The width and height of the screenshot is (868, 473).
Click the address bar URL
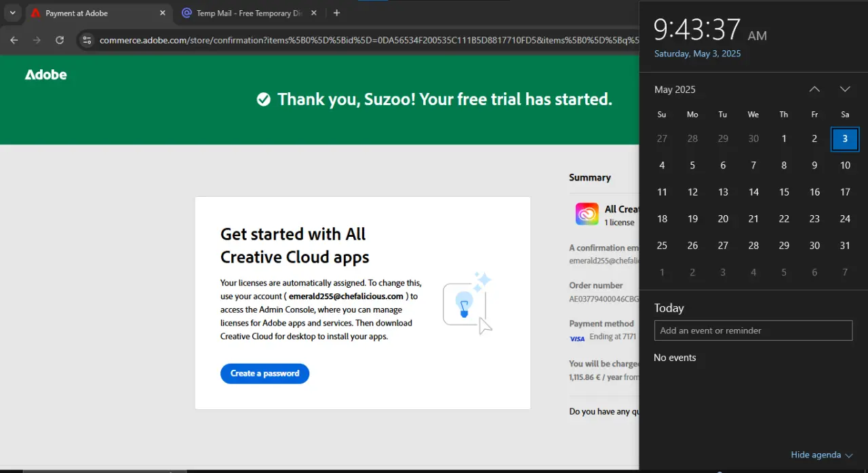click(368, 40)
